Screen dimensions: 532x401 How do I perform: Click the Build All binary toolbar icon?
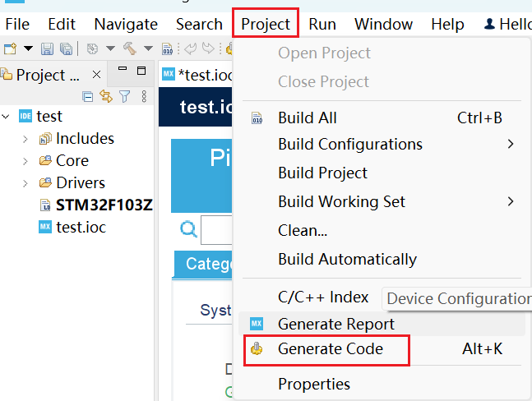(167, 48)
